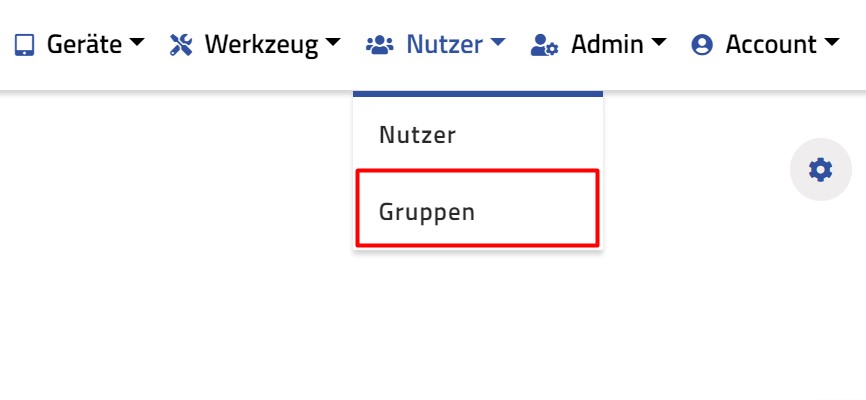
Task: Click the people group icon beside Nutzer
Action: tap(380, 44)
